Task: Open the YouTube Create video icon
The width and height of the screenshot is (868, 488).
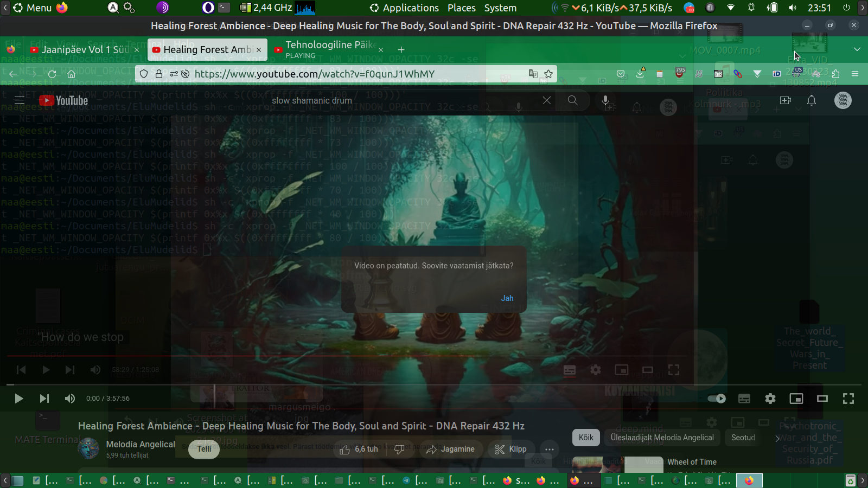Action: [x=785, y=100]
